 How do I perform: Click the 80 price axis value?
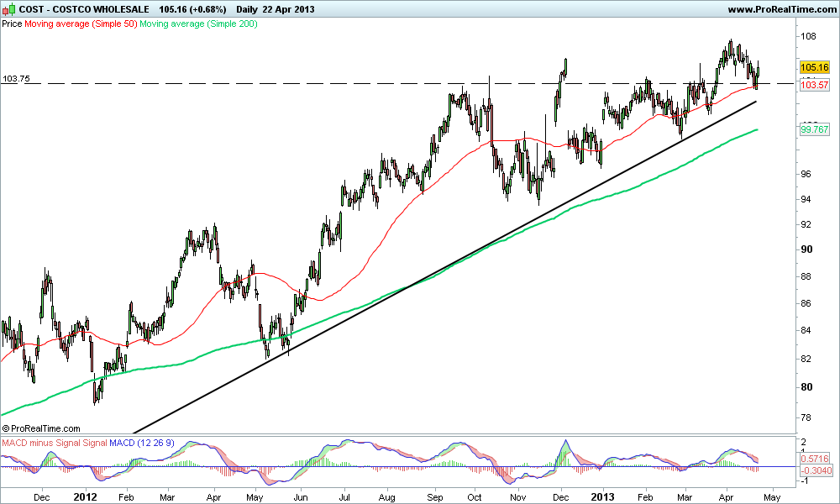tap(806, 387)
